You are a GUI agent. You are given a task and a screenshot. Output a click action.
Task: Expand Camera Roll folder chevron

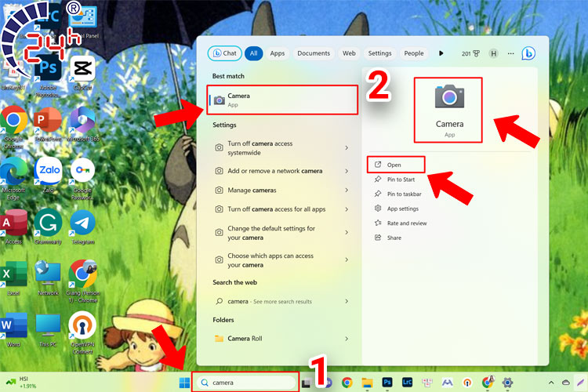(347, 339)
